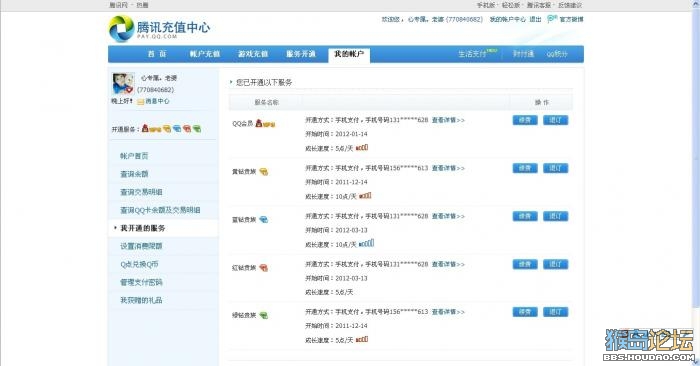Viewport: 700px width, 366px height.
Task: Open 生活支付 in the navigation bar
Action: tap(472, 54)
